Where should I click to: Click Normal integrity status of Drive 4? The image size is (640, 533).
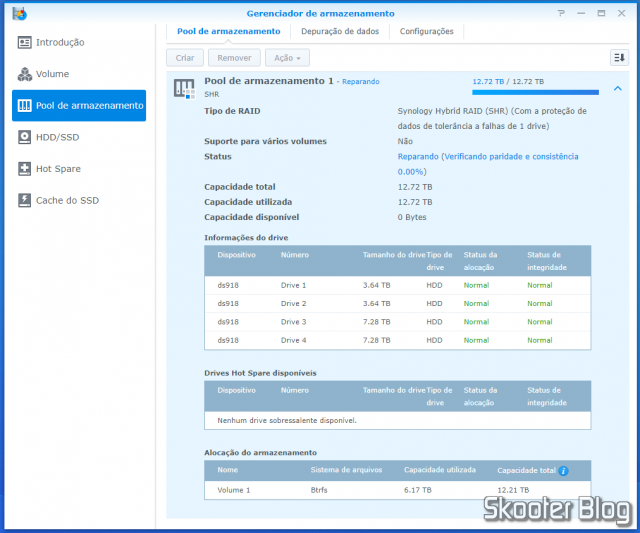540,340
